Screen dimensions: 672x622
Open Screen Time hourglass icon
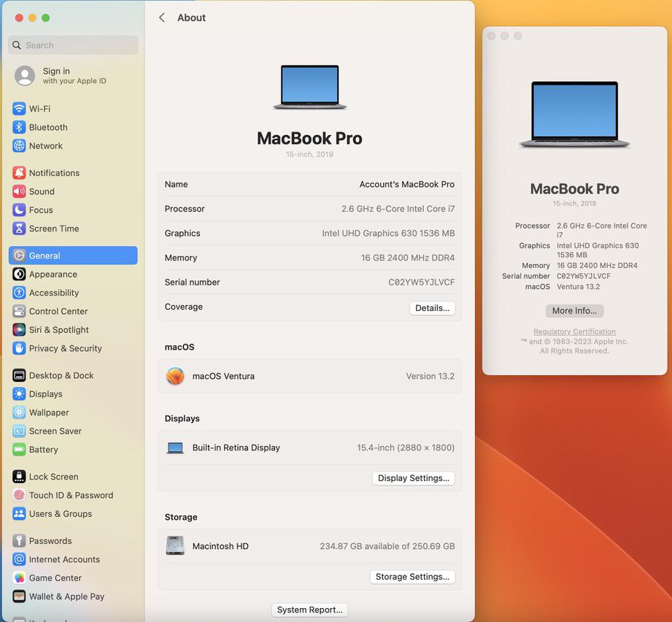coord(19,229)
